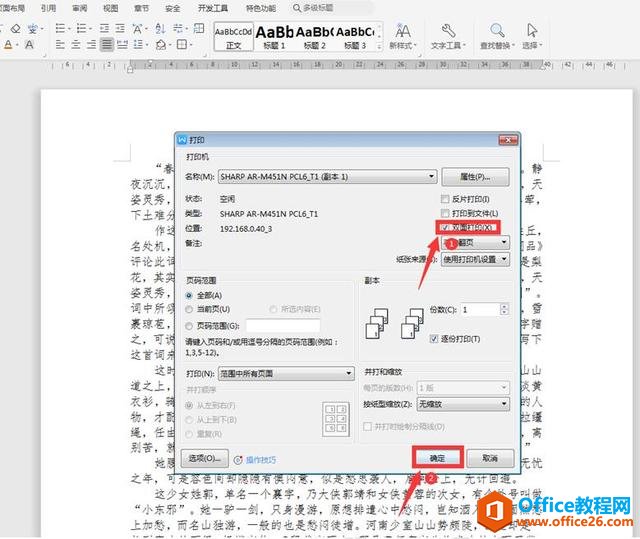Apply the 标题 1 heading style
This screenshot has height=539, width=640.
[274, 37]
